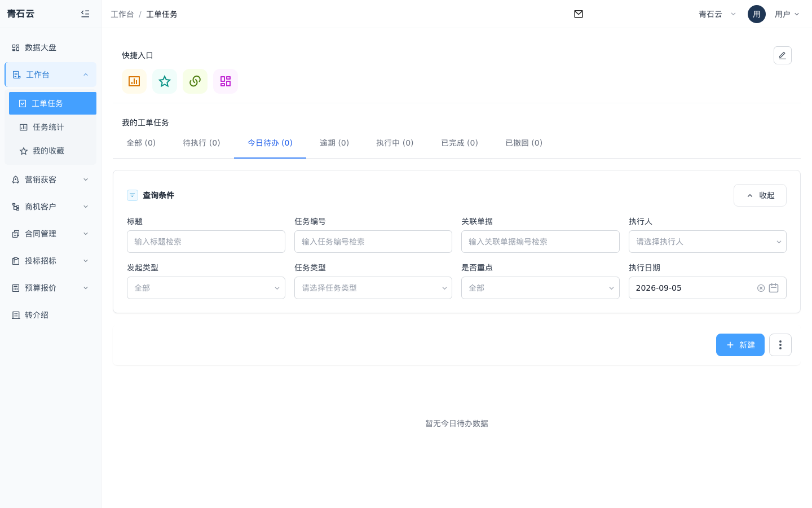The width and height of the screenshot is (812, 508).
Task: Expand the 预算报价 menu chevron
Action: (x=86, y=288)
